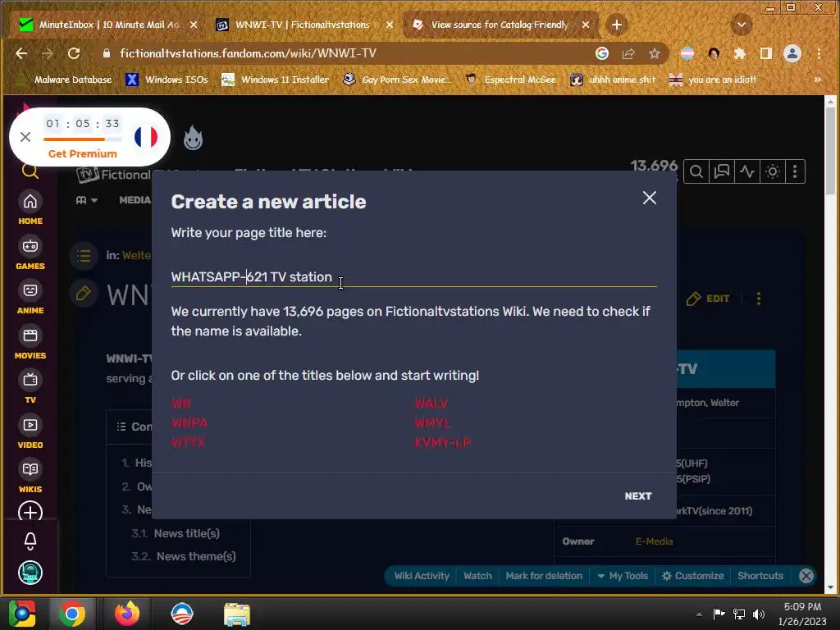Open Shortcuts in bottom toolbar
This screenshot has height=630, width=840.
tap(760, 576)
